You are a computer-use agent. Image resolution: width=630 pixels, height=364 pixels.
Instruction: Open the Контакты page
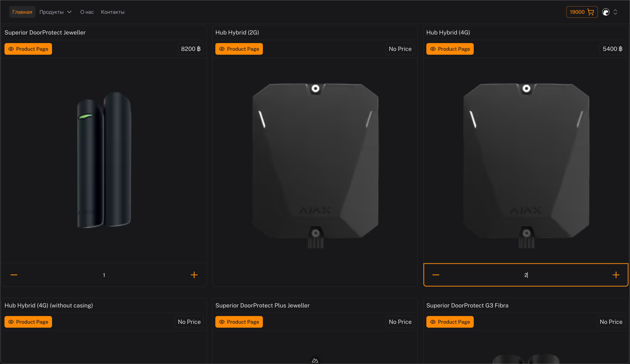click(x=113, y=12)
